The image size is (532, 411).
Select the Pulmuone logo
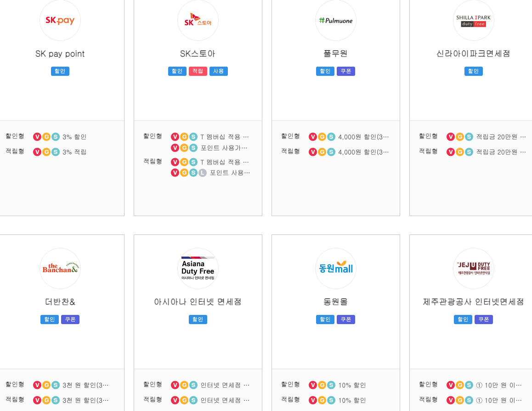pyautogui.click(x=336, y=20)
